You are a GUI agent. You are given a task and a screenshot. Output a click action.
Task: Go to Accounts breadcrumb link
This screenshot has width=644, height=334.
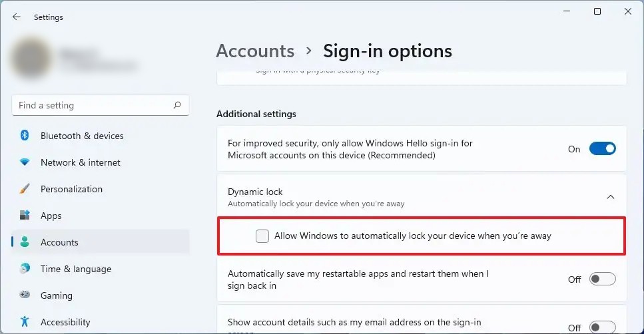(x=255, y=51)
